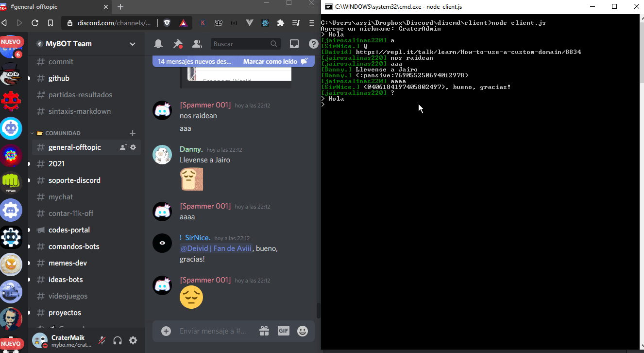Open the React DevTools extension
The image size is (644, 353).
click(265, 23)
